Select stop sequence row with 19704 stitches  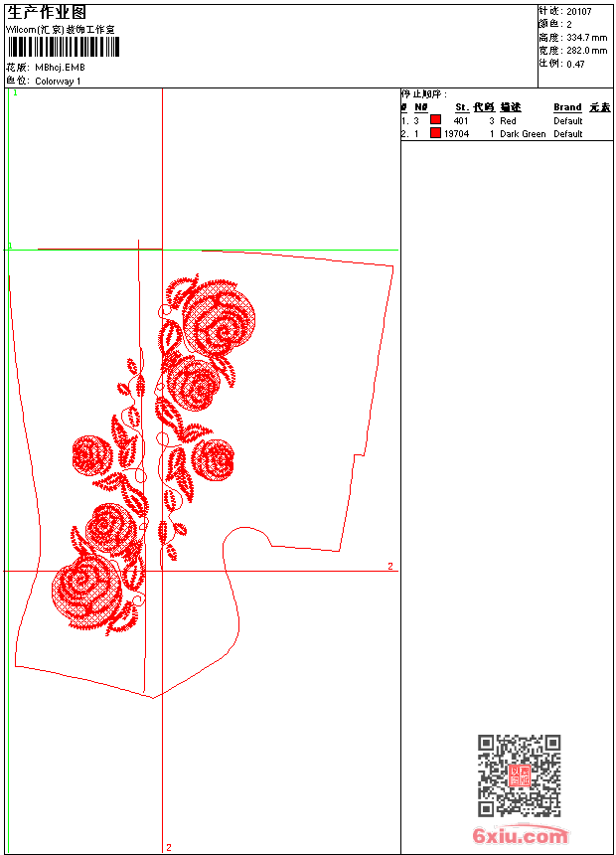tap(507, 133)
